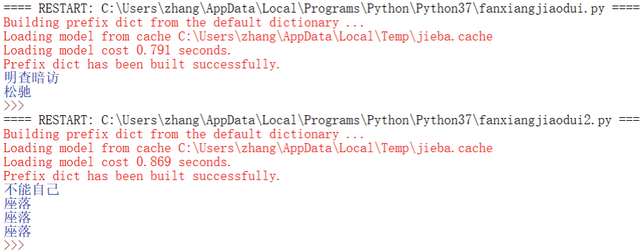Screen dimensions: 644x252
Task: Click the output text 不能自己
Action: click(x=31, y=190)
